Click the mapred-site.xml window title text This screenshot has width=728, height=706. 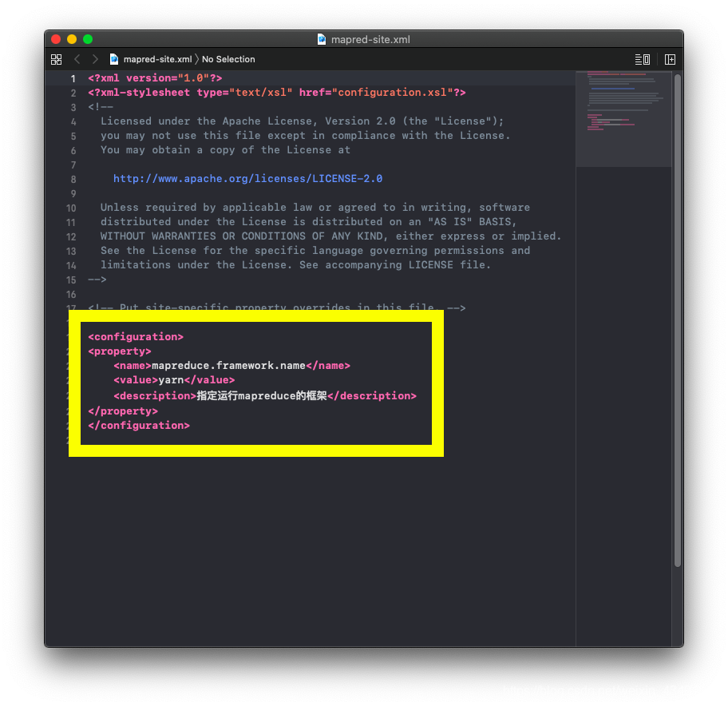click(x=370, y=39)
